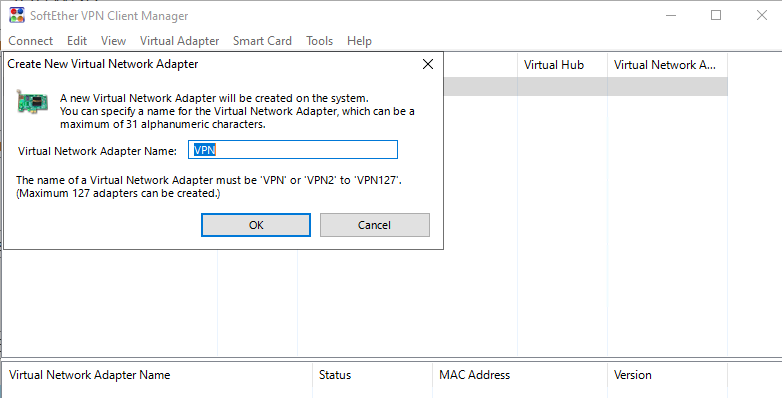
Task: Maximize the SoftEther VPN Client Manager window
Action: click(716, 15)
